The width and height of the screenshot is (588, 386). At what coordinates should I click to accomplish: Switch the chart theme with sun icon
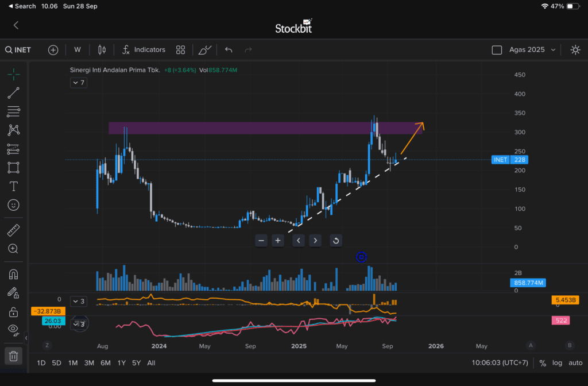pos(575,50)
